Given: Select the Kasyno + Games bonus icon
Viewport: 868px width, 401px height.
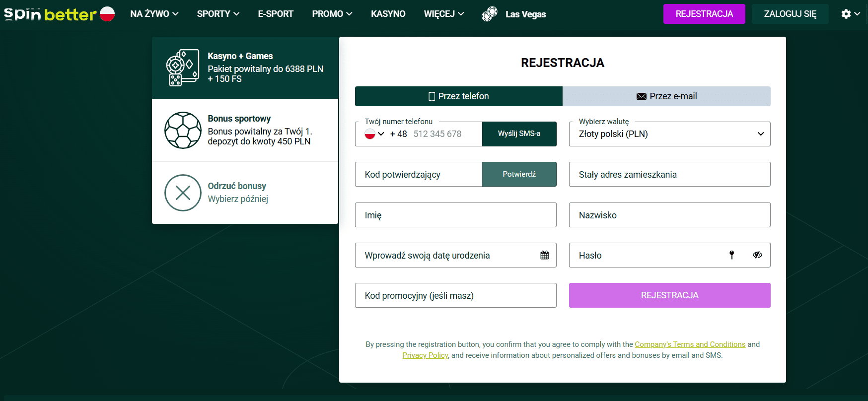Looking at the screenshot, I should click(182, 67).
